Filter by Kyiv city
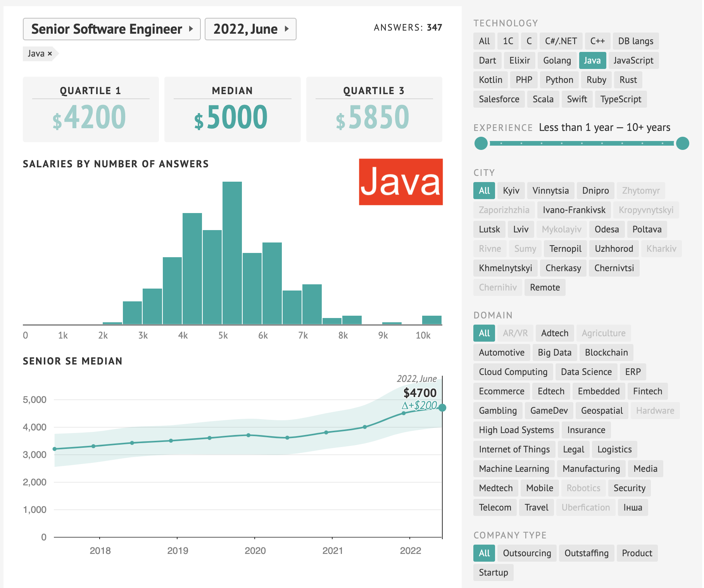Viewport: 704px width, 588px height. [x=511, y=191]
